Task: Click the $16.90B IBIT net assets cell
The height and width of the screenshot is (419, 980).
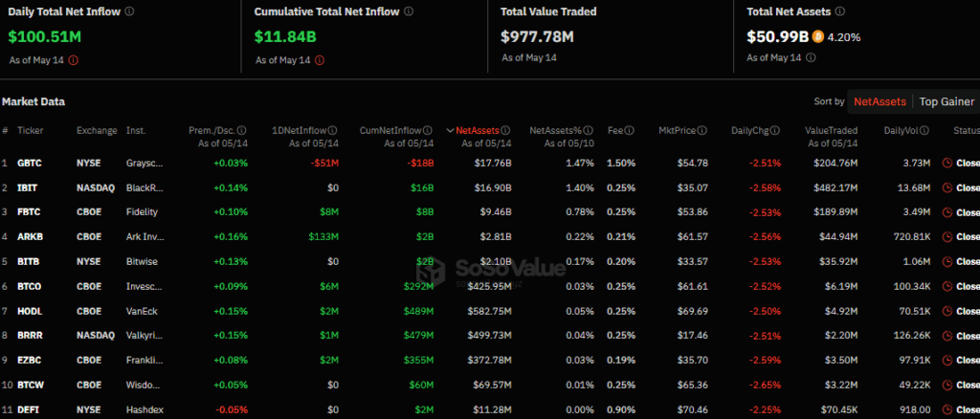Action: (x=493, y=187)
